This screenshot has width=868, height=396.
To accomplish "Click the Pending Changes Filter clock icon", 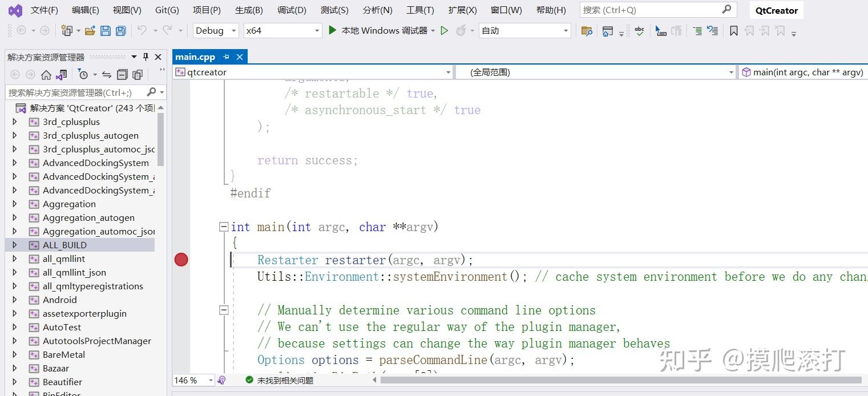I will pyautogui.click(x=83, y=75).
